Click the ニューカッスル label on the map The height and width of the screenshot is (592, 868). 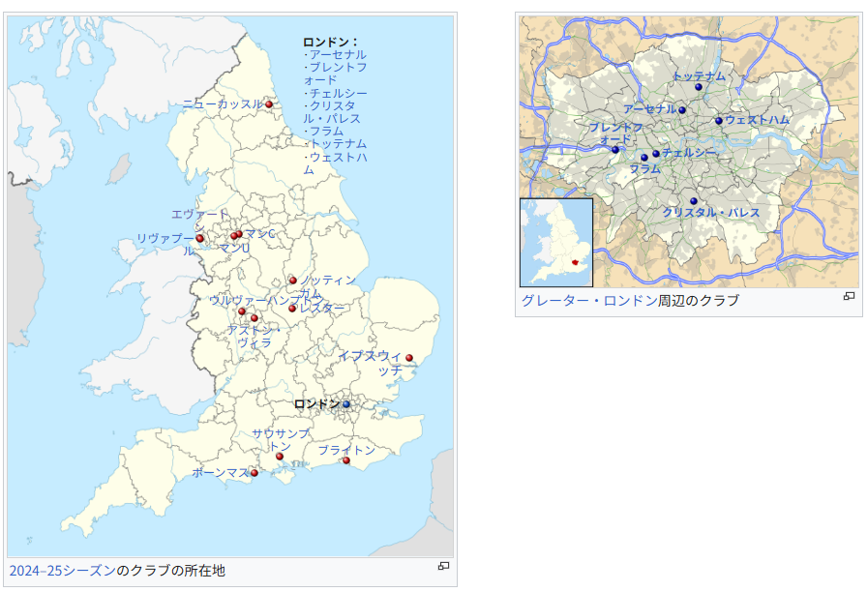pos(223,104)
